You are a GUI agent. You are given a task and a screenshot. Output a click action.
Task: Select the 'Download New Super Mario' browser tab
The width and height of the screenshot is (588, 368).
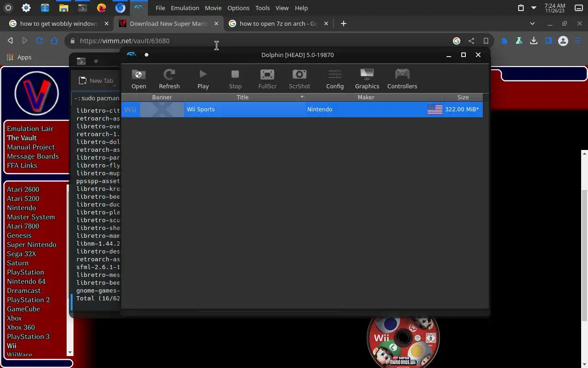169,23
